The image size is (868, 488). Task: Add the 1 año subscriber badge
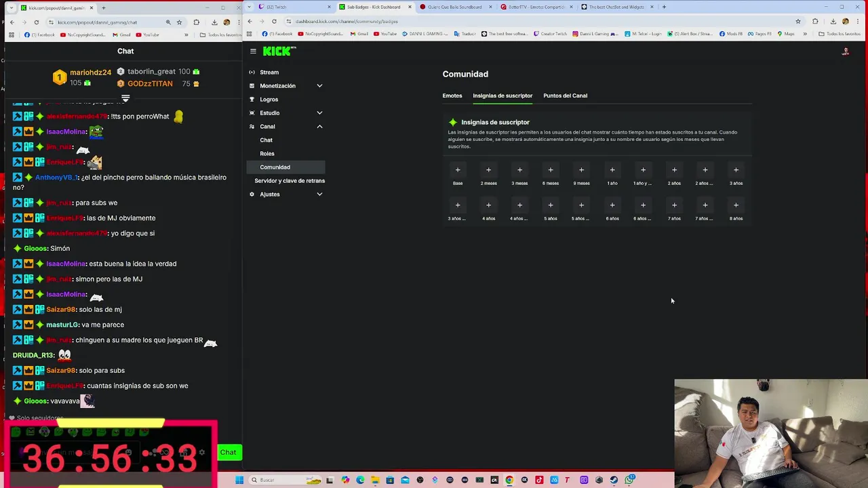(612, 170)
